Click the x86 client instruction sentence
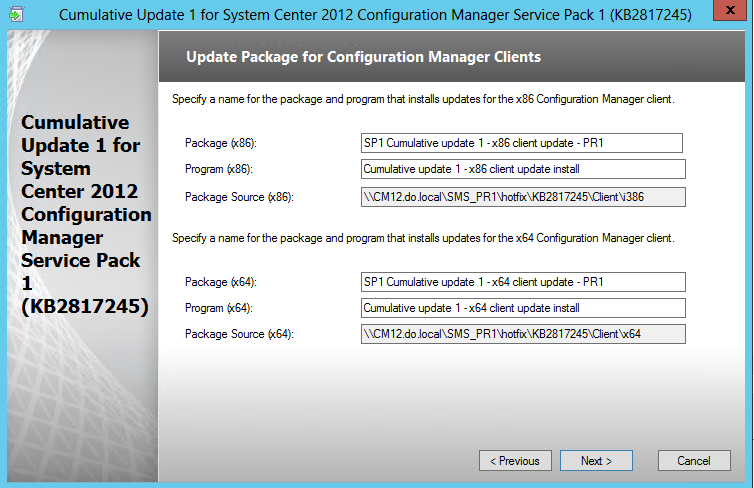This screenshot has height=488, width=754. (423, 99)
